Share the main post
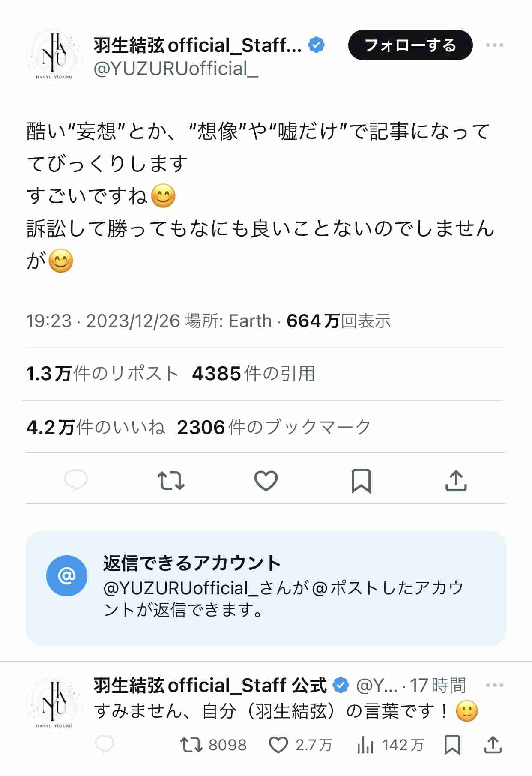 point(456,480)
